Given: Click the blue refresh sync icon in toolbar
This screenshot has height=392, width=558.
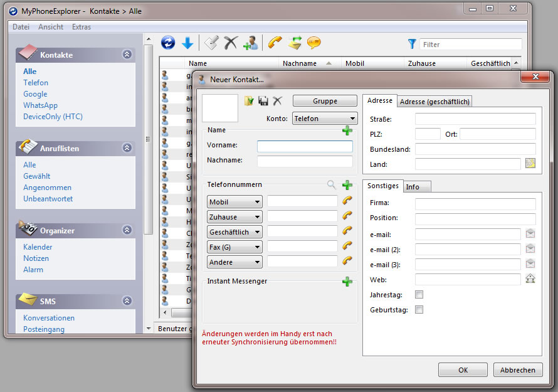Looking at the screenshot, I should (168, 43).
